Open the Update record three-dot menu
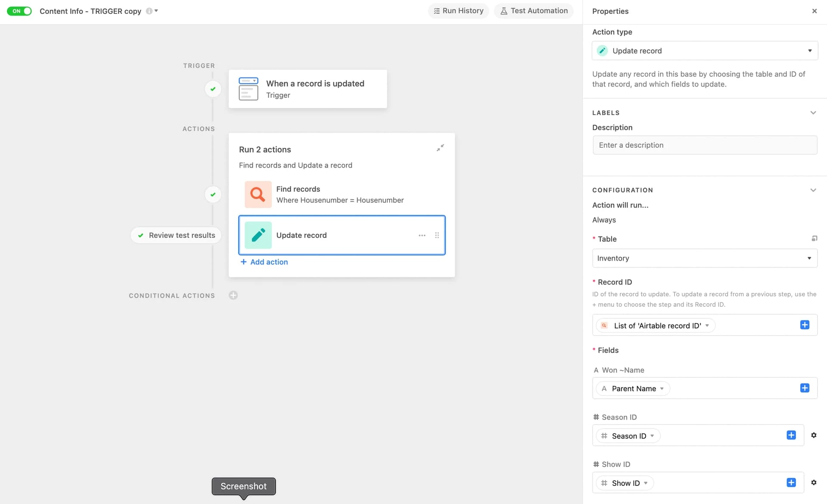This screenshot has height=504, width=827. 422,235
